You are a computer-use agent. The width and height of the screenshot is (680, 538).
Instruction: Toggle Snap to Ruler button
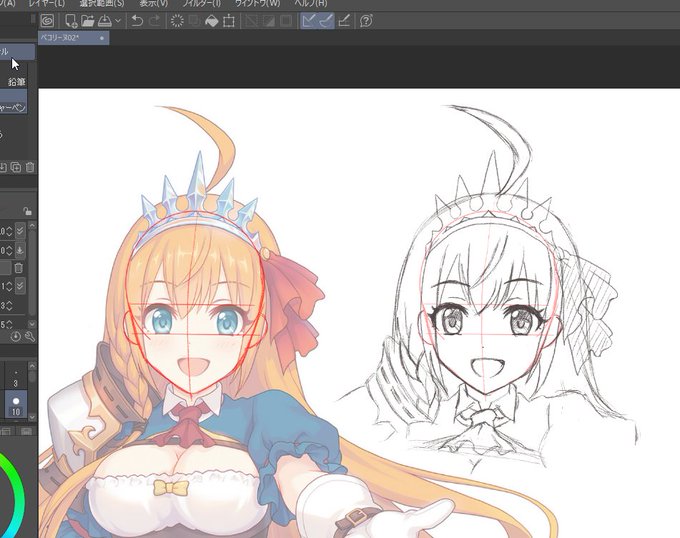[x=308, y=20]
